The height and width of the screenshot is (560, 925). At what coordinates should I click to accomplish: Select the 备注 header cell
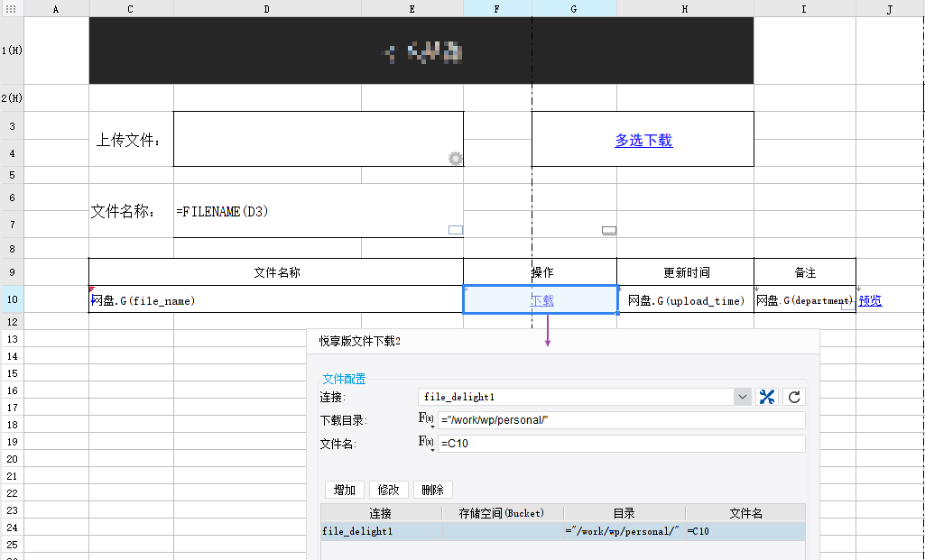[x=805, y=272]
